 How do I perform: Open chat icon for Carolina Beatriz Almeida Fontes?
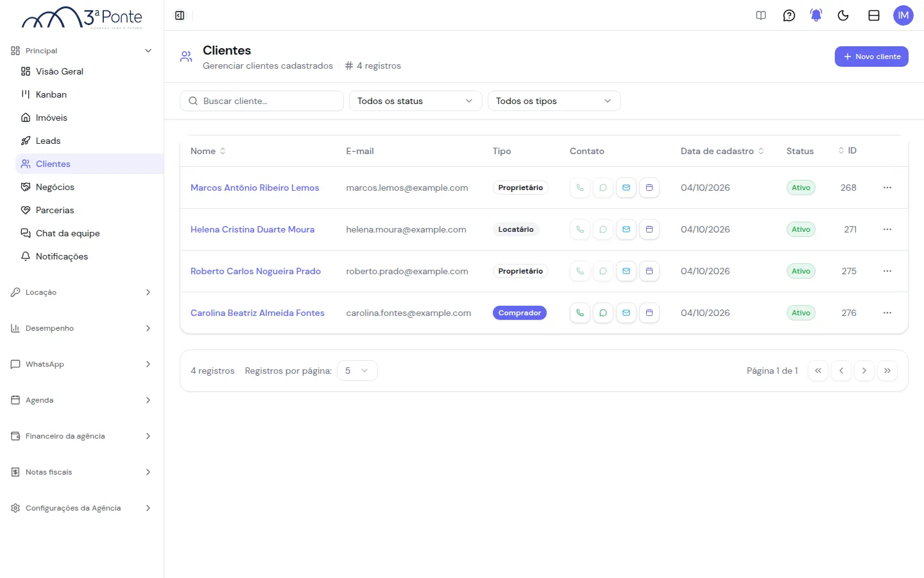603,313
